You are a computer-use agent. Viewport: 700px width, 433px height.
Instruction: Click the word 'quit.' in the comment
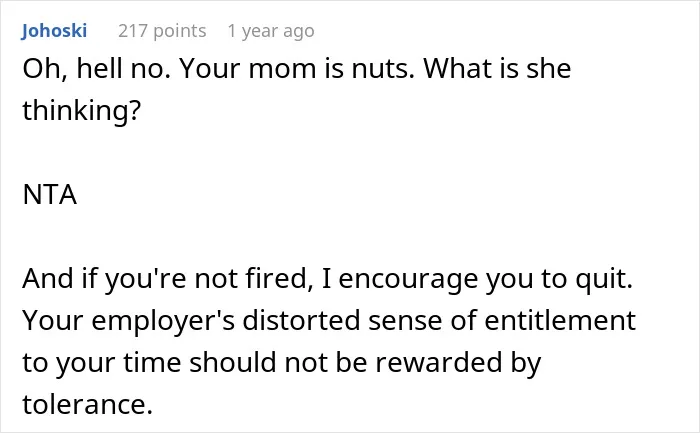[x=604, y=280]
